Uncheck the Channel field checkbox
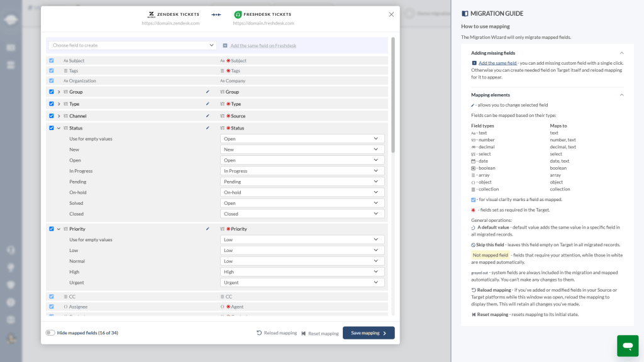644x362 pixels. click(52, 116)
